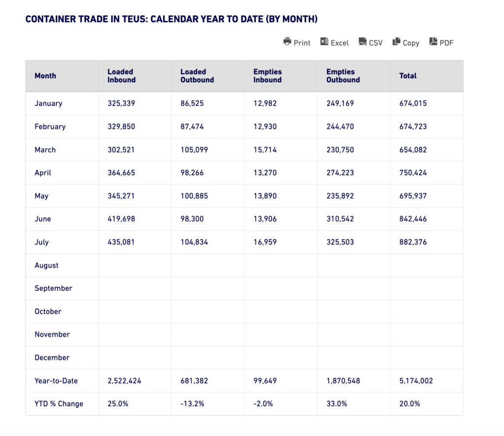Click June's Loaded Inbound value 419,698
This screenshot has width=504, height=436.
pyautogui.click(x=121, y=219)
